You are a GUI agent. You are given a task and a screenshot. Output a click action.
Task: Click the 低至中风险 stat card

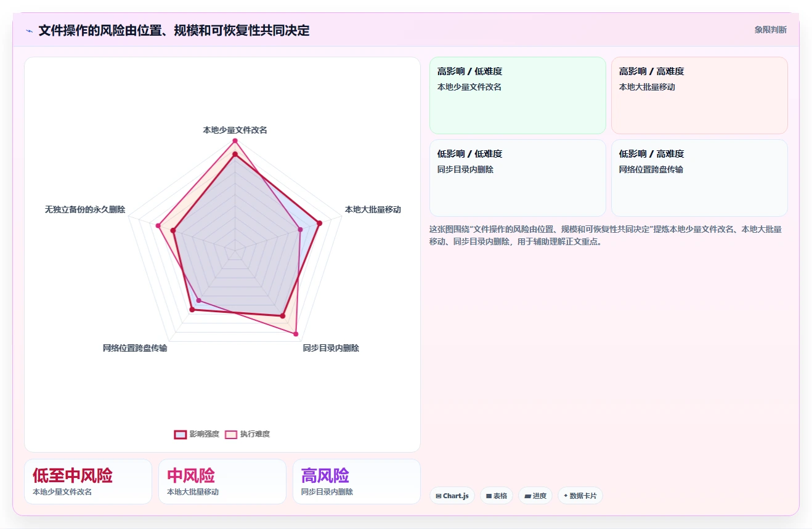[88, 482]
